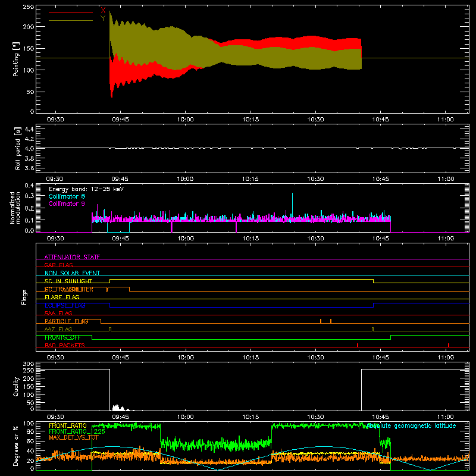Click first PARTICLE_FLAG spike after 10:30

click(321, 321)
